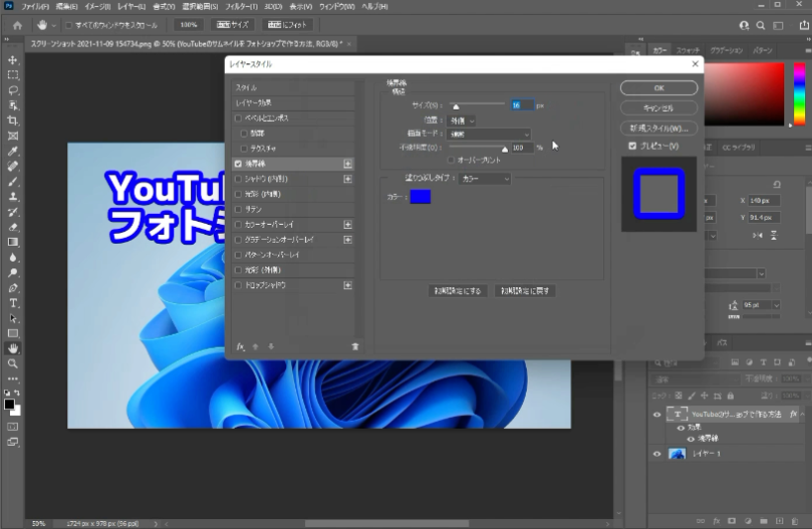Collapse the text layer effects chevron
Viewport: 812px width, 529px height.
(802, 414)
